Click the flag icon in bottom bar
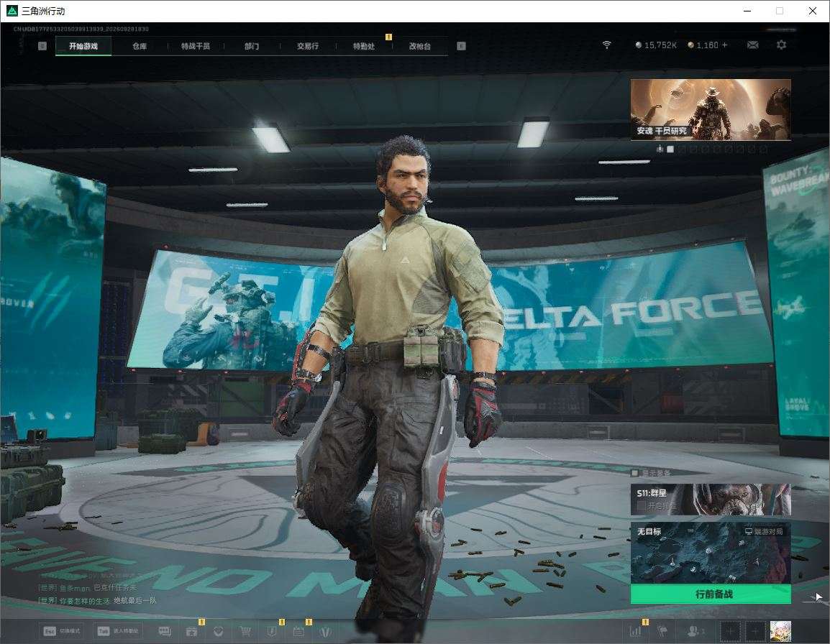The height and width of the screenshot is (644, 830). click(662, 631)
